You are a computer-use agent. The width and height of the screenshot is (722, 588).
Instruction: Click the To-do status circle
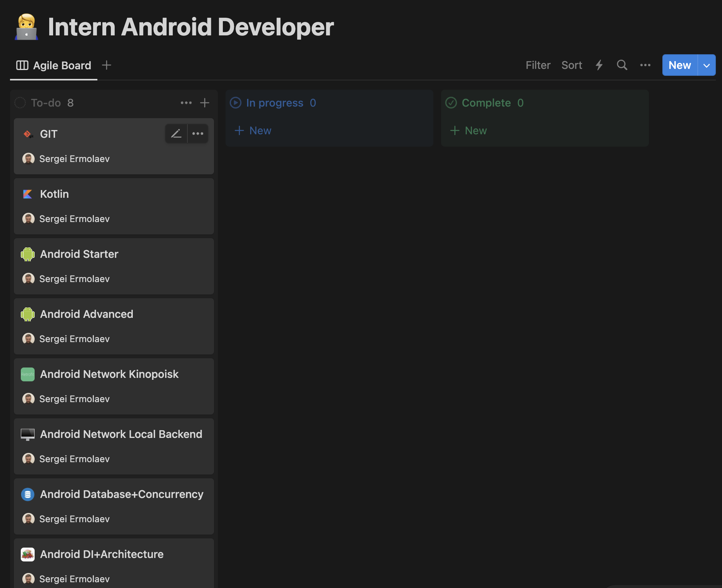pos(20,103)
